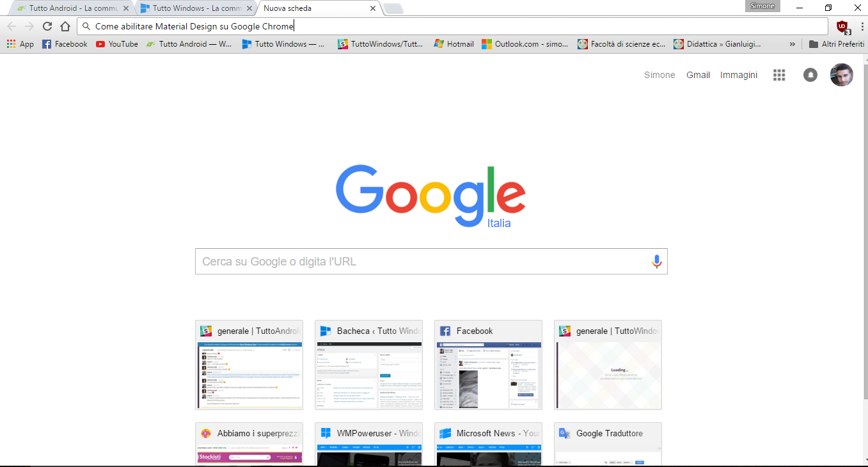Open the Facoltà di scienze bookmark
868x467 pixels.
coord(622,44)
